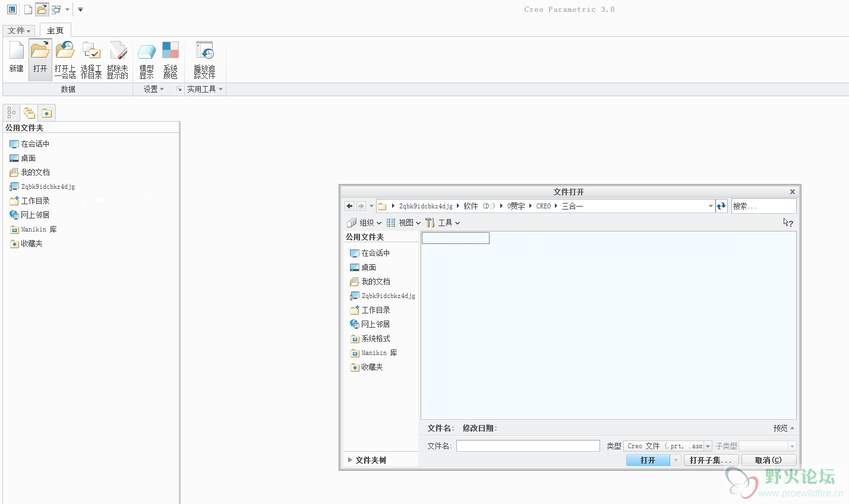Click refresh icon beside dialog path bar
Screen dimensions: 849x504
point(721,206)
